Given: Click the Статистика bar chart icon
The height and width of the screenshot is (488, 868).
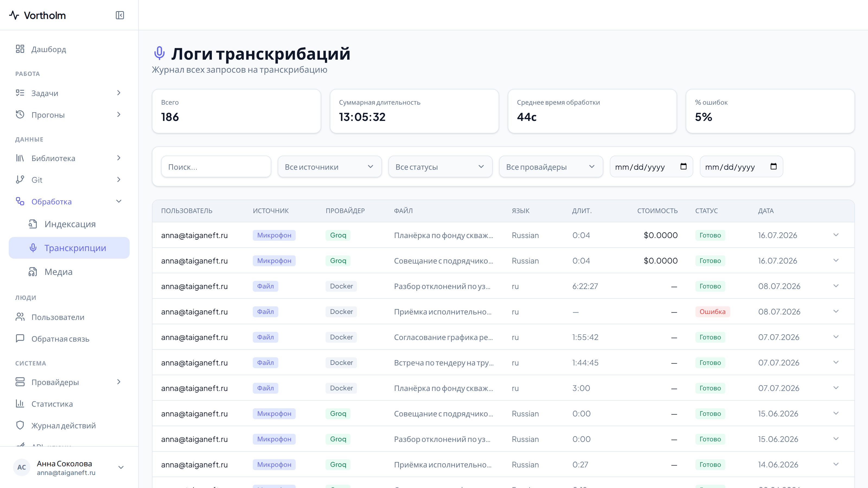Looking at the screenshot, I should click(20, 403).
